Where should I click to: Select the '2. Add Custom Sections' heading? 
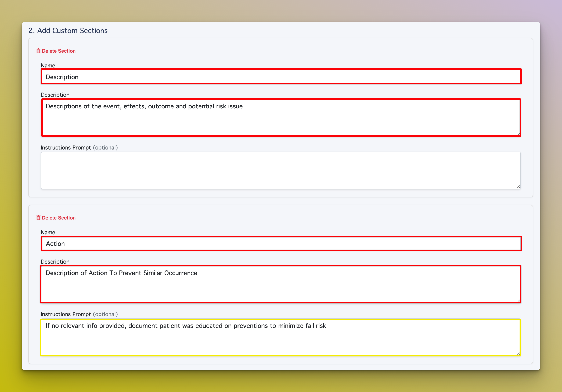(x=68, y=31)
